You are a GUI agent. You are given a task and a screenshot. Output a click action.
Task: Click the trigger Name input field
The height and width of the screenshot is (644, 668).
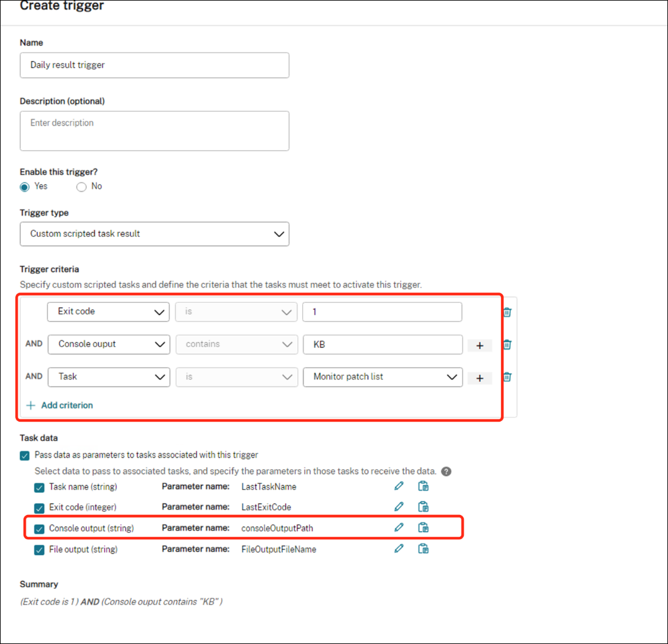click(154, 65)
